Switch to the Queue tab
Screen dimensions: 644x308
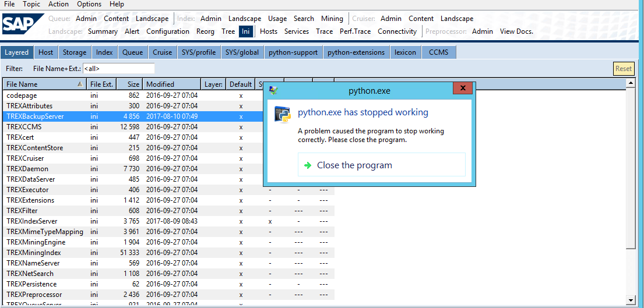(133, 52)
